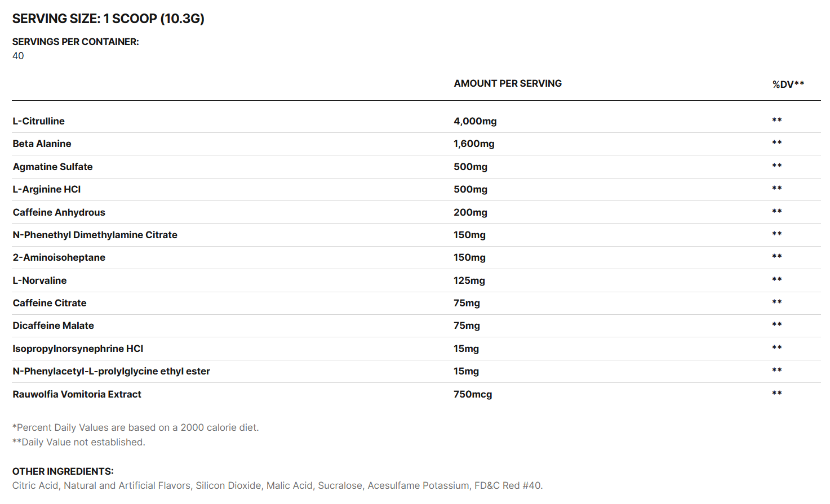Screen dimensions: 830x504
Task: Click the L-Arginine HCl ingredient name
Action: click(47, 189)
